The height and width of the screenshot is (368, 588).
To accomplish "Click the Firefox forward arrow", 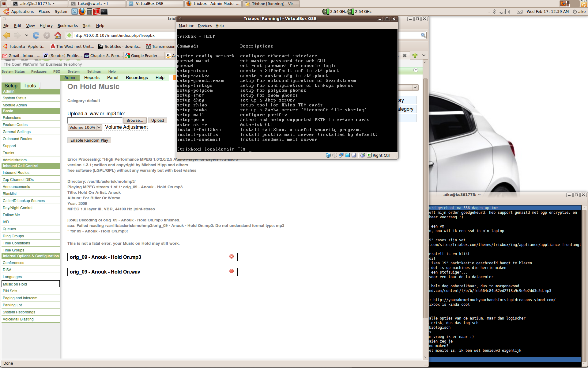I will pos(17,35).
